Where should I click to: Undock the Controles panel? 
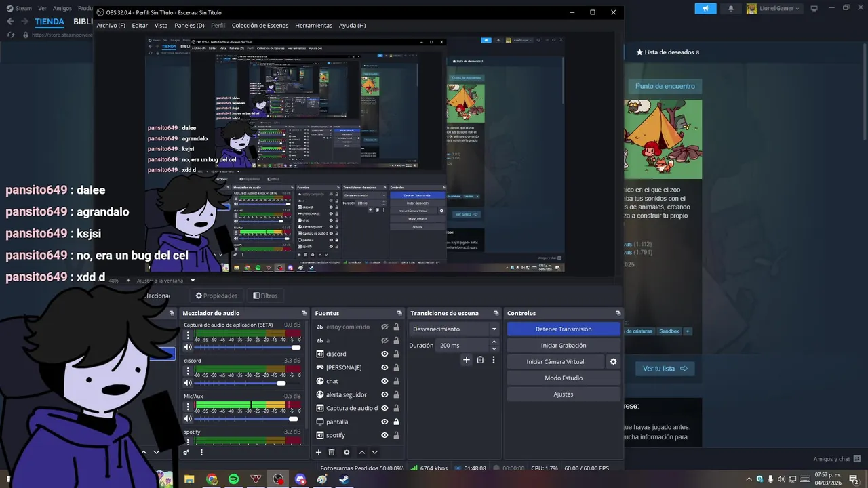click(x=618, y=313)
